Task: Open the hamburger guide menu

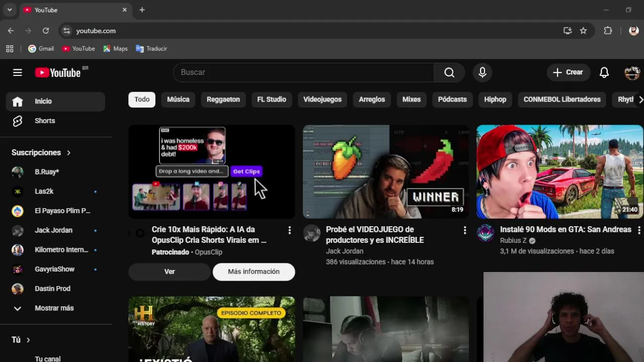Action: (x=18, y=72)
